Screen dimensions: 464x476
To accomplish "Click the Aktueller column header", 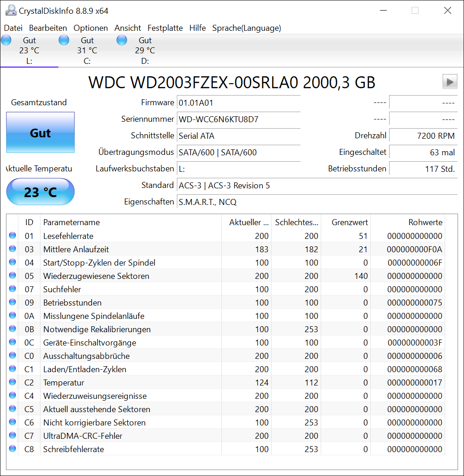I will coord(246,222).
